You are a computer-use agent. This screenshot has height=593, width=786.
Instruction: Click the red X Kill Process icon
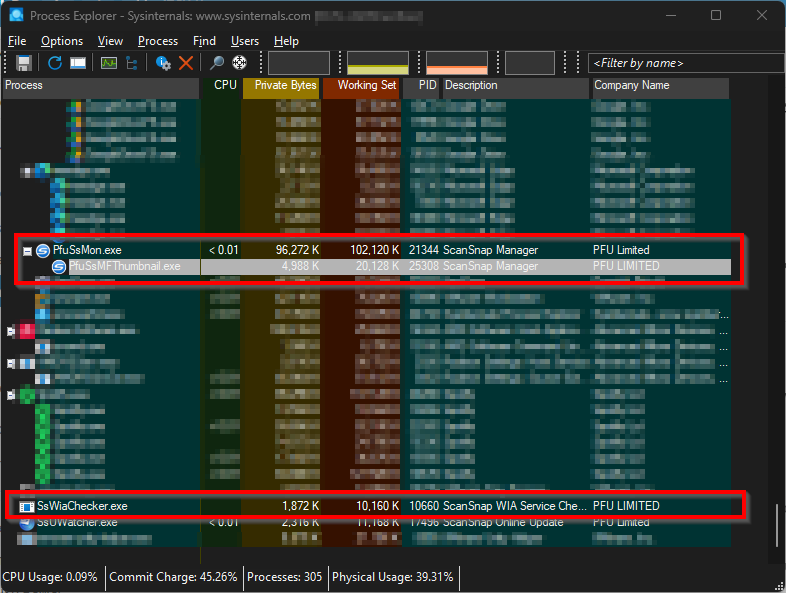coord(186,63)
